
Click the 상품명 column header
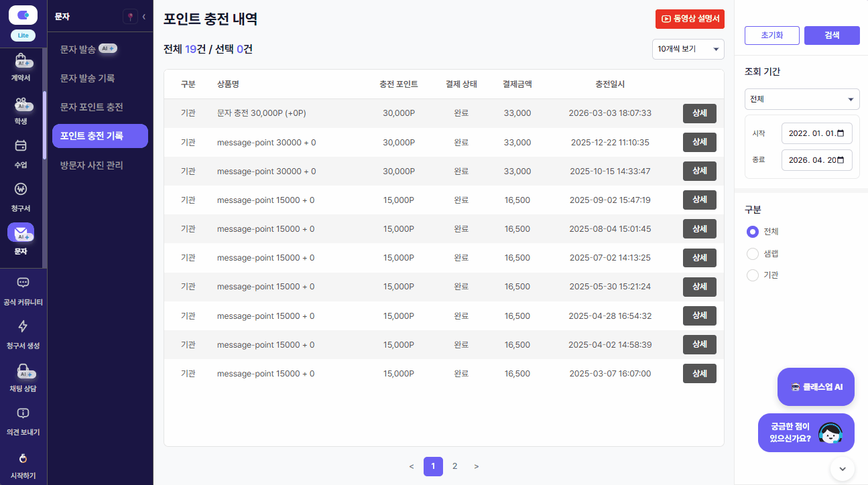tap(228, 84)
